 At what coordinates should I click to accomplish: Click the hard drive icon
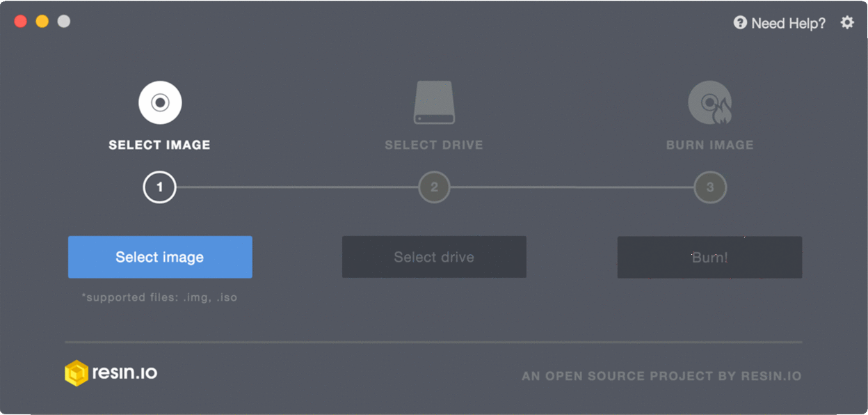coord(433,102)
